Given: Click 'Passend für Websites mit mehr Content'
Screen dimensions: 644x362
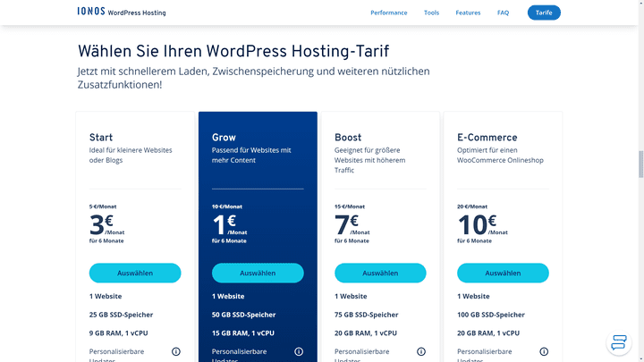Looking at the screenshot, I should point(251,156).
